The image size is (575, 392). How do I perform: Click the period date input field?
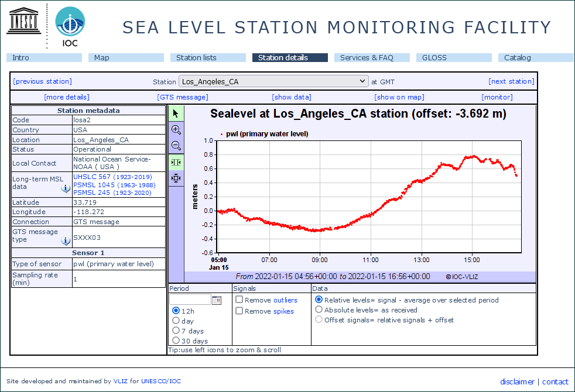point(190,300)
